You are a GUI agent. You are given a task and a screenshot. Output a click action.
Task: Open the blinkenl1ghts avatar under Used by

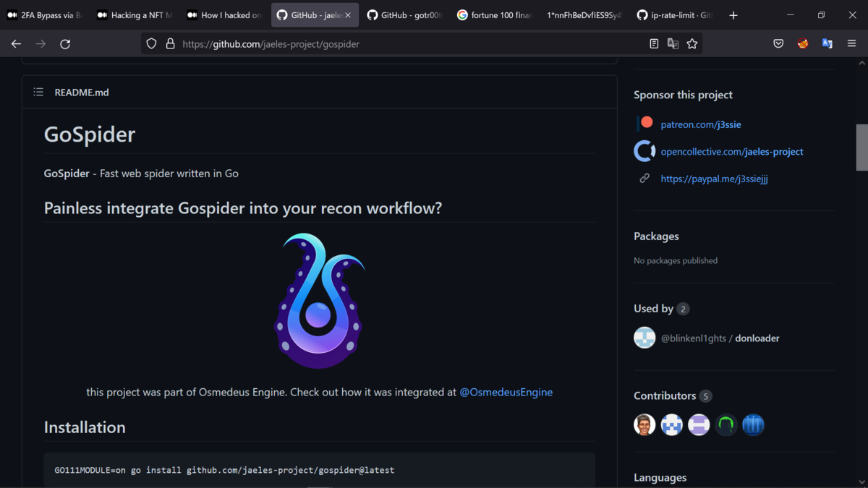click(644, 338)
